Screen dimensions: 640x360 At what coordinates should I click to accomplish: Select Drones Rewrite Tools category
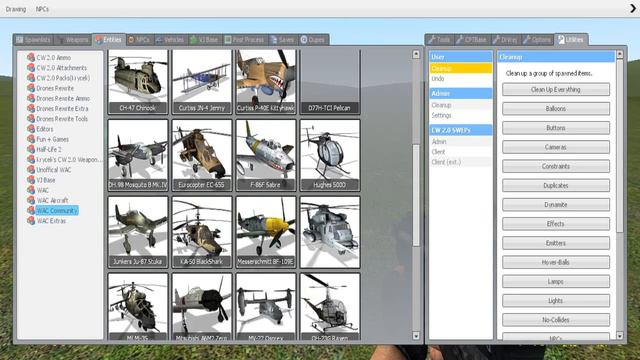[62, 119]
